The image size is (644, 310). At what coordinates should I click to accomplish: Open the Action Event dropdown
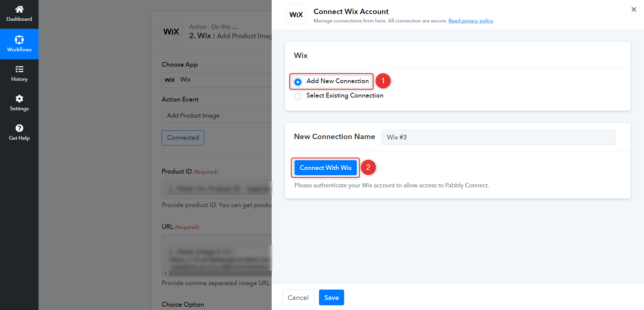pos(217,115)
